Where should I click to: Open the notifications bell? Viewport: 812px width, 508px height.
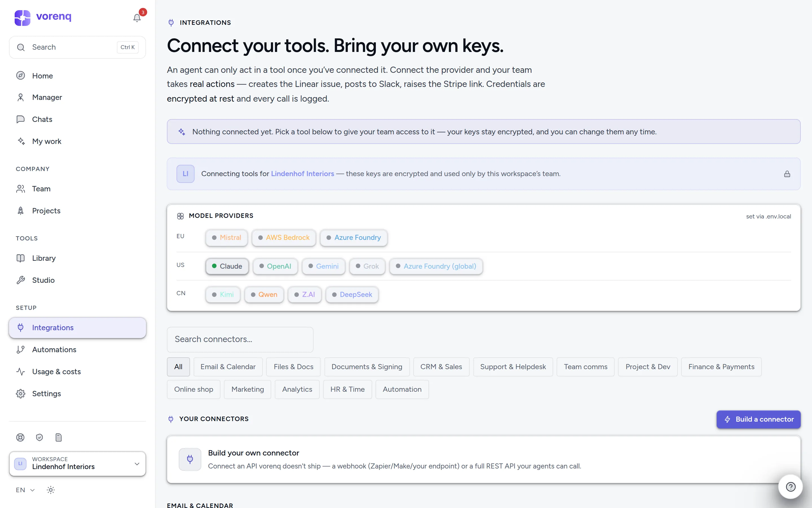[137, 17]
